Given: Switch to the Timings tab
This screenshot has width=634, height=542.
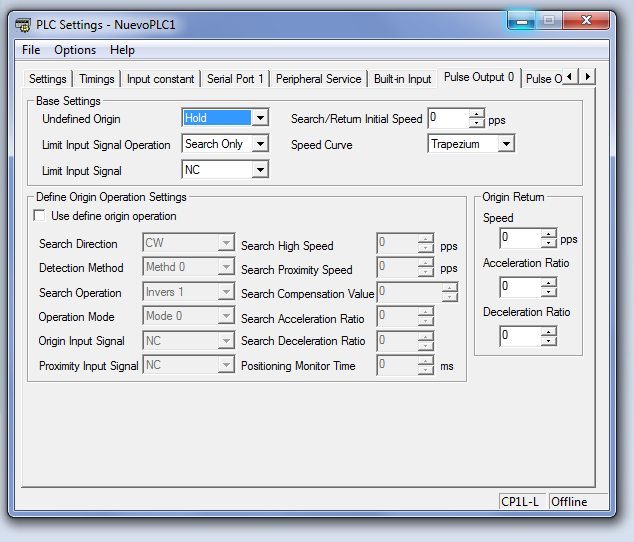Looking at the screenshot, I should coord(97,79).
